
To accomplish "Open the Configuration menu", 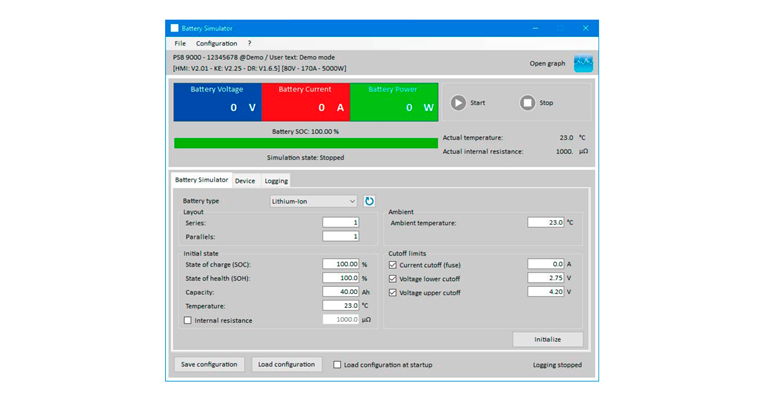I will 217,43.
